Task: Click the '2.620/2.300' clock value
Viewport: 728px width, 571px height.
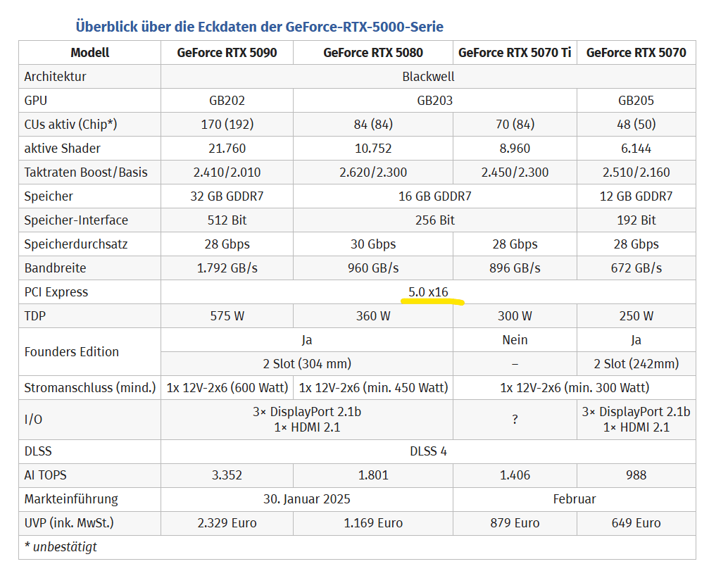Action: (373, 172)
